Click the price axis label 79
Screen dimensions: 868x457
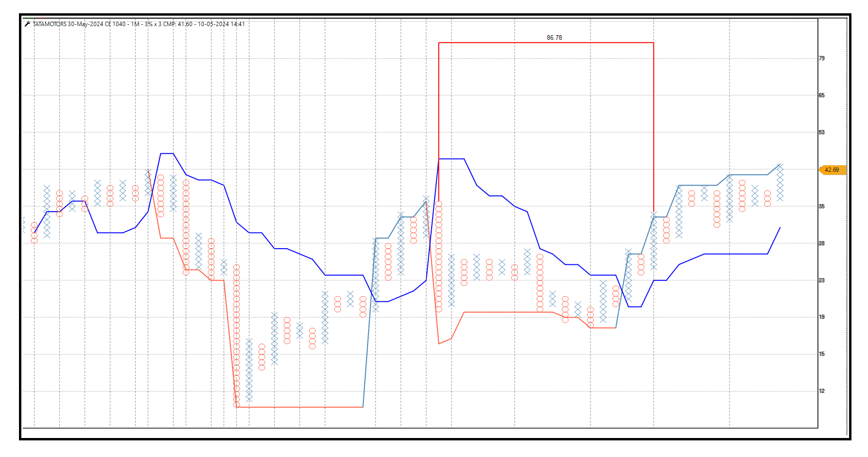[822, 58]
